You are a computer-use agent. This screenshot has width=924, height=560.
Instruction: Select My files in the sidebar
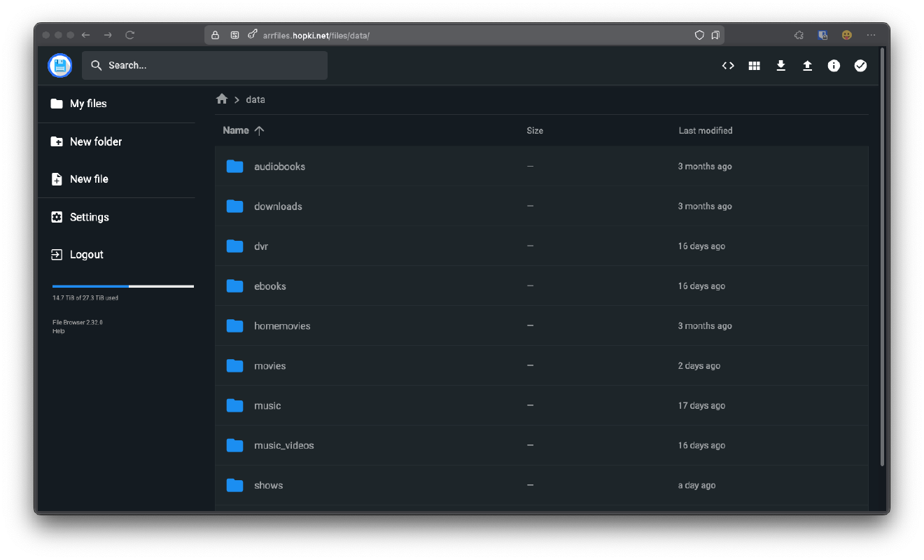[x=87, y=104]
